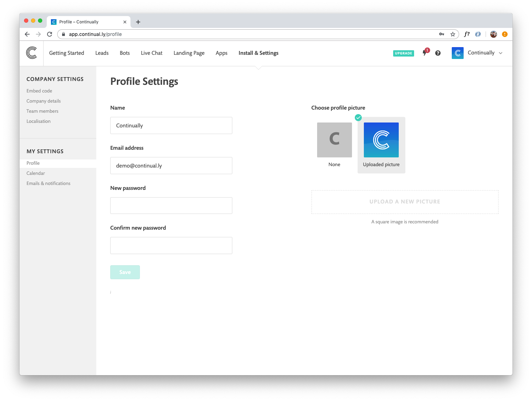The width and height of the screenshot is (532, 401).
Task: Click the Continually workspace avatar in the header
Action: (457, 53)
